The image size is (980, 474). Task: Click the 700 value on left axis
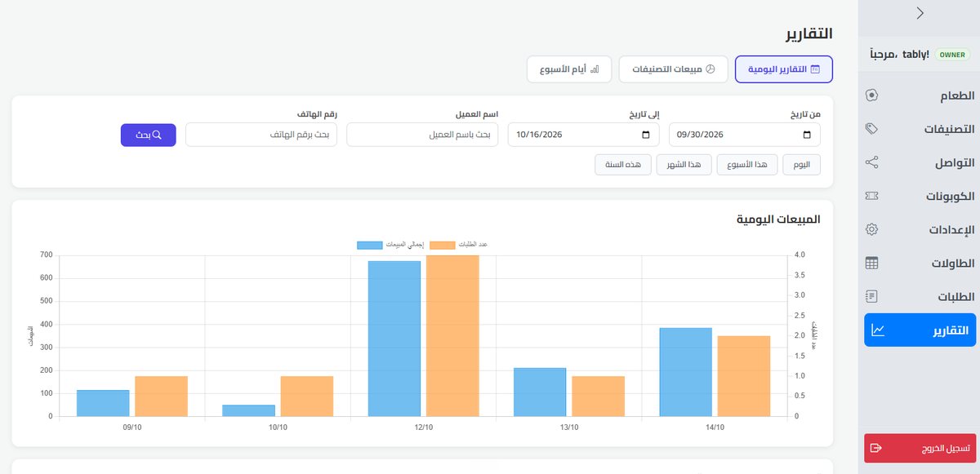pyautogui.click(x=46, y=255)
